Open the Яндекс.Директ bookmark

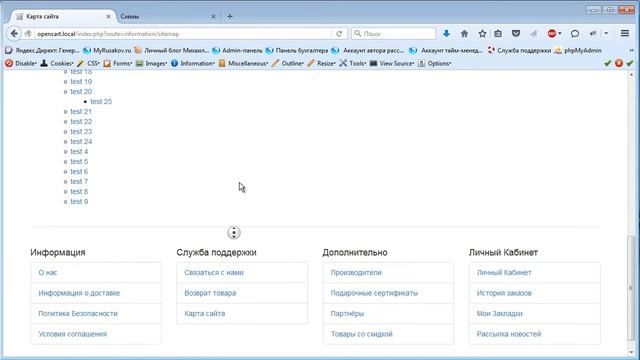coord(42,50)
